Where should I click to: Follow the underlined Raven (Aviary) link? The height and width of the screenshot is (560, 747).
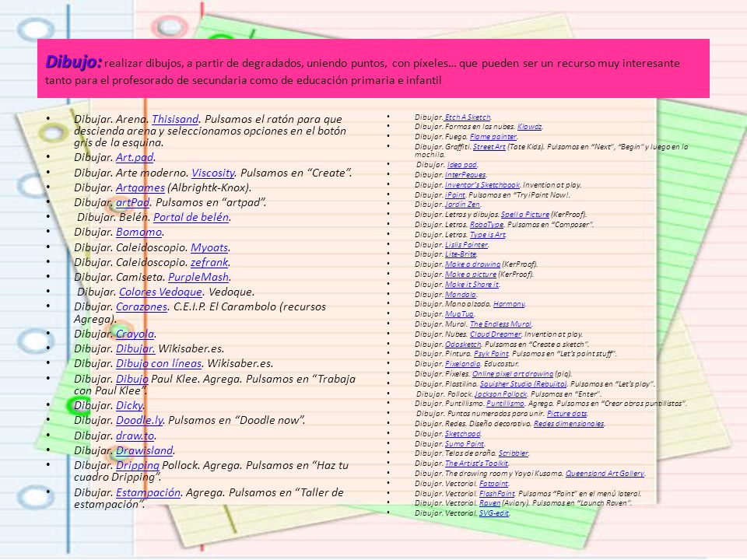click(x=489, y=503)
